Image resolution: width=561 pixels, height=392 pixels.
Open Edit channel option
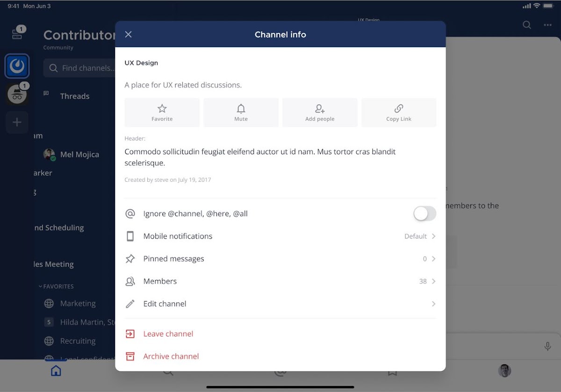point(280,304)
